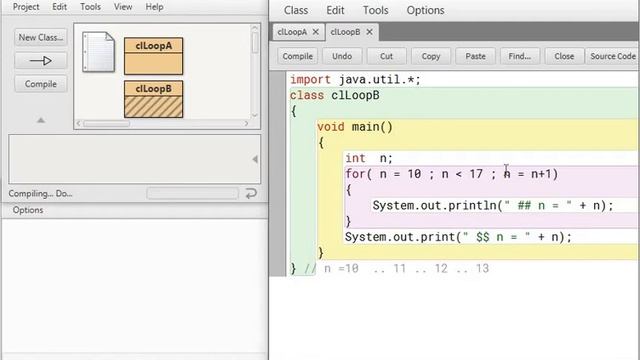Click the 'void main()' line
This screenshot has height=360, width=640.
355,127
